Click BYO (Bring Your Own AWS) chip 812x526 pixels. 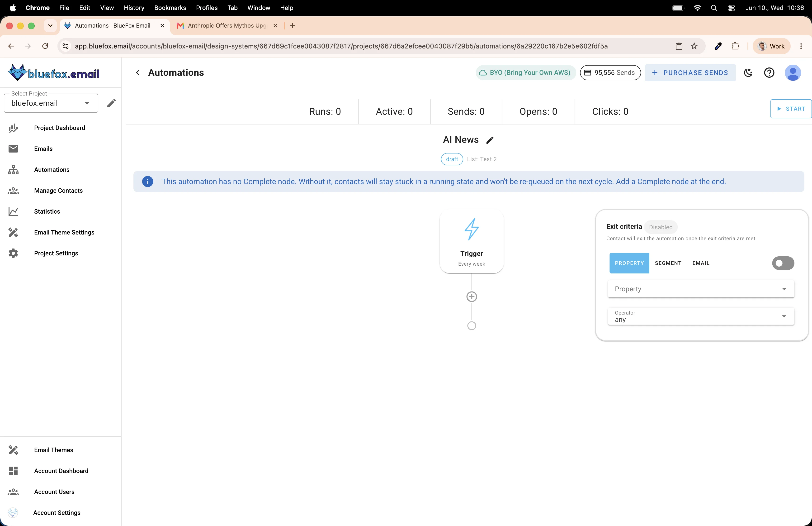coord(525,73)
